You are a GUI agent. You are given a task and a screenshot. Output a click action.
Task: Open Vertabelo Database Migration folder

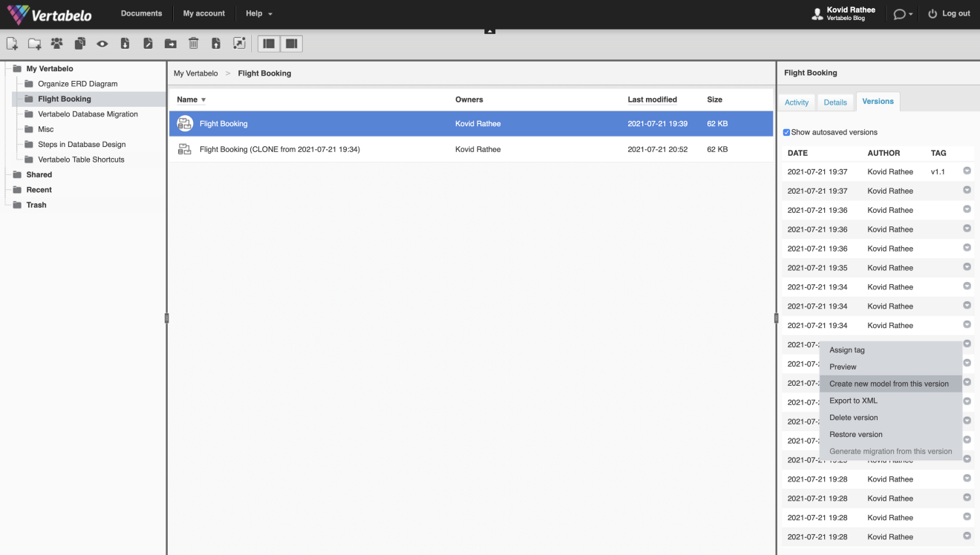pos(88,114)
